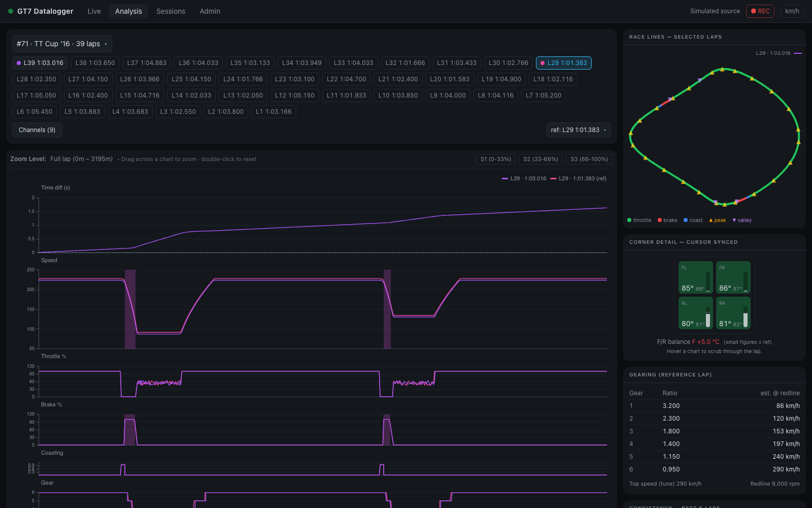Viewport: 812px width, 508px height.
Task: Click the L39 race line legend swatch
Action: click(798, 53)
